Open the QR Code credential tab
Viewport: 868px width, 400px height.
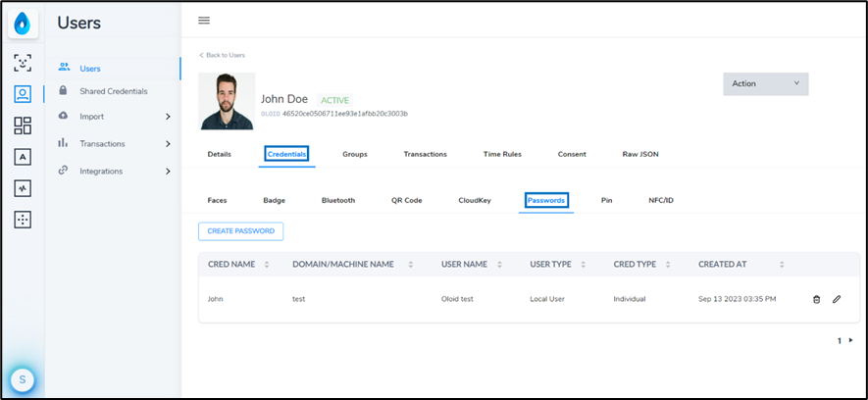407,200
